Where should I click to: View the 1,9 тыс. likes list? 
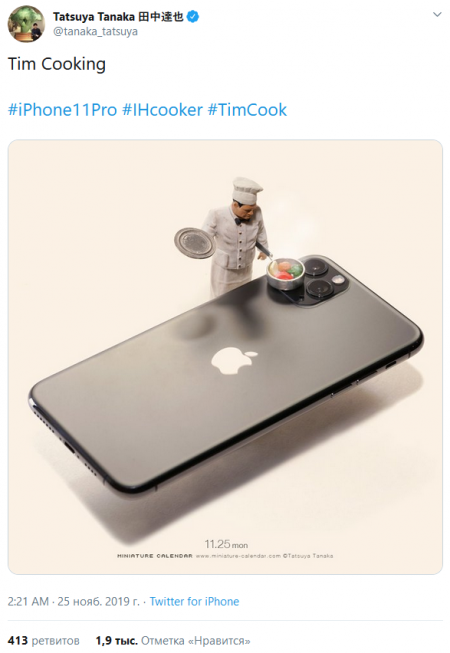click(173, 640)
